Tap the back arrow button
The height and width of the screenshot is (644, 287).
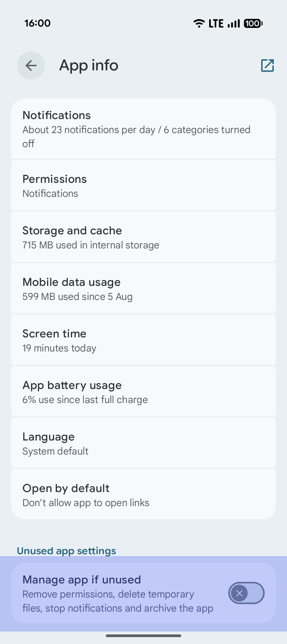31,65
